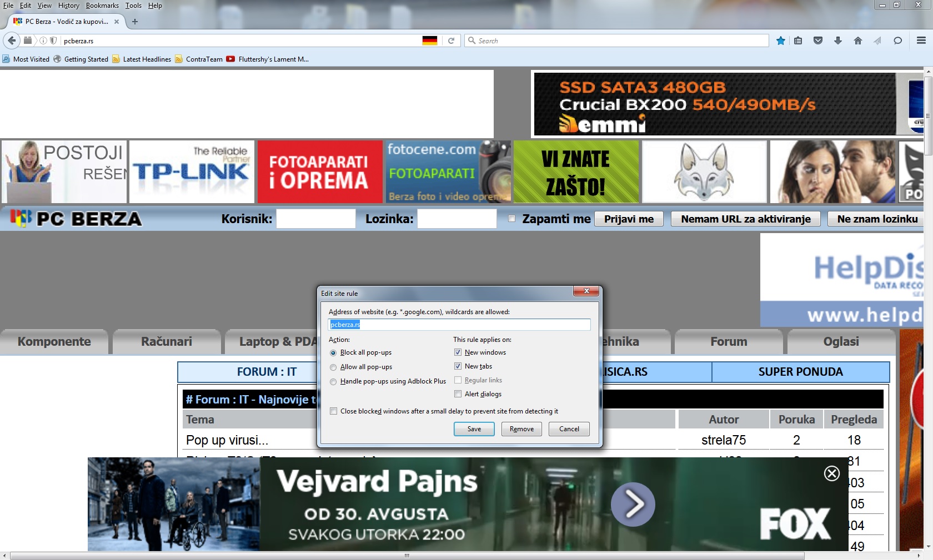Viewport: 933px width, 560px height.
Task: Open the Downloads arrow icon
Action: coord(838,41)
